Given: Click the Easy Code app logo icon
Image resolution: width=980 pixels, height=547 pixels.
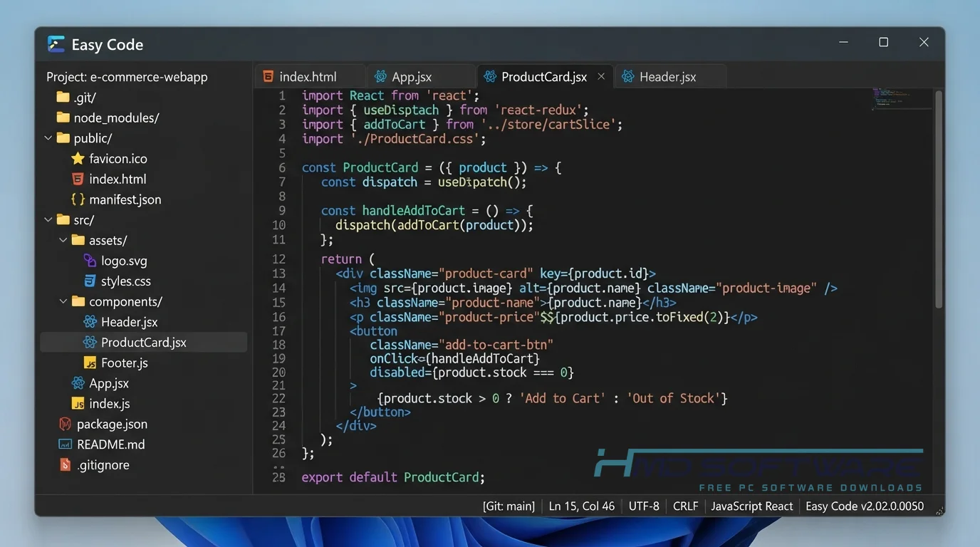Looking at the screenshot, I should pos(56,44).
